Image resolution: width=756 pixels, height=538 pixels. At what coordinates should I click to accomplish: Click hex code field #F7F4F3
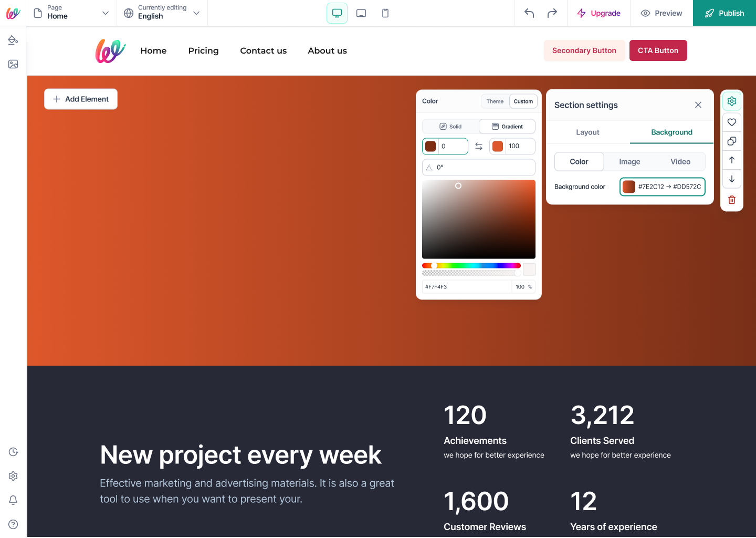pyautogui.click(x=467, y=287)
